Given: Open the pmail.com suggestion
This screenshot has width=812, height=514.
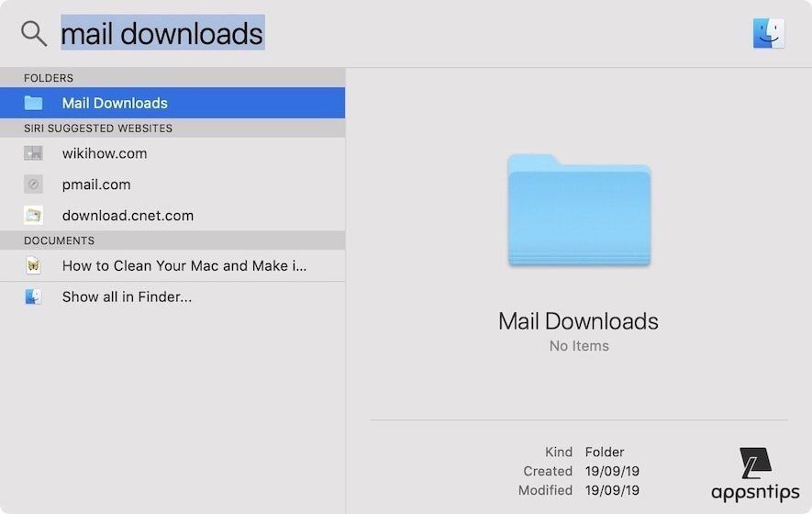Looking at the screenshot, I should (x=96, y=184).
